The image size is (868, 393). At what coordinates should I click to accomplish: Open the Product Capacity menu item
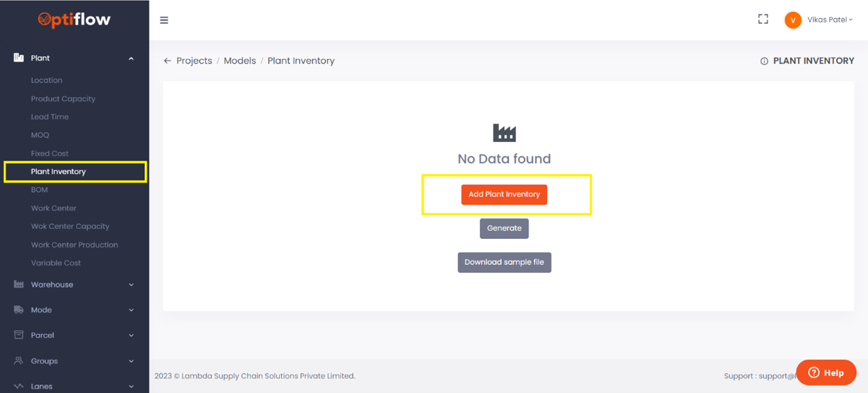tap(63, 99)
